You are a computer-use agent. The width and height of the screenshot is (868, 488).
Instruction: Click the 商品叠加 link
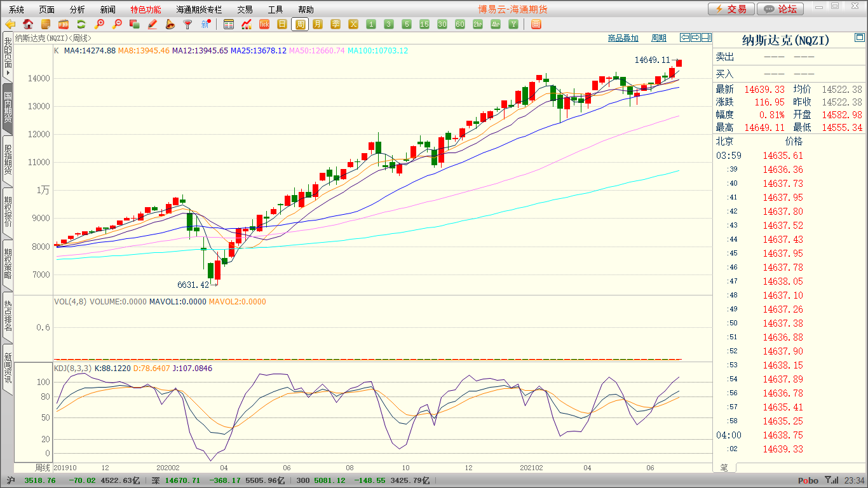pyautogui.click(x=623, y=38)
